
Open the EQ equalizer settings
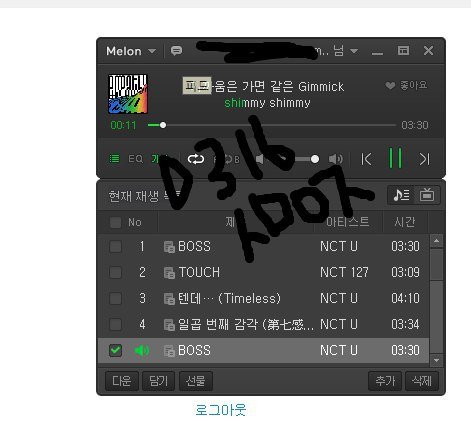coord(136,159)
